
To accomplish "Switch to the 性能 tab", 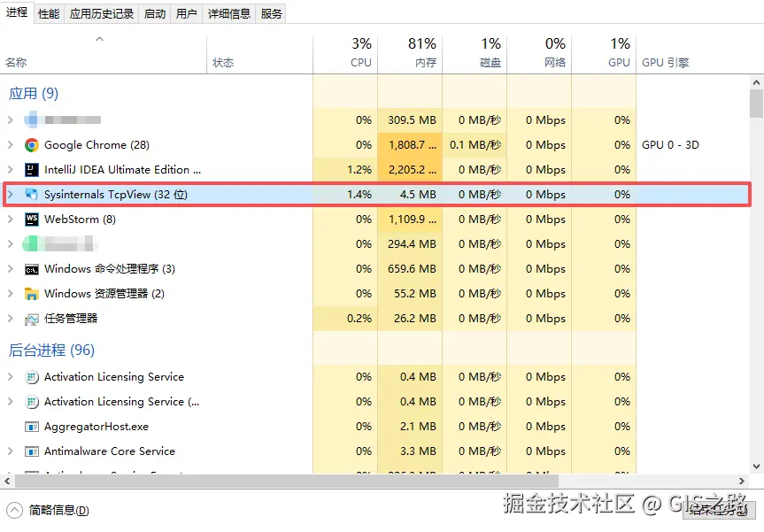I will point(49,13).
